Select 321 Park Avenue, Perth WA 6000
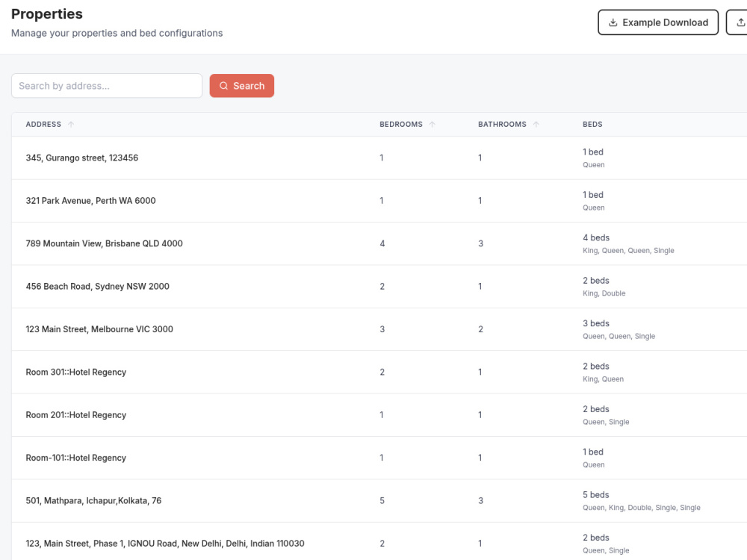This screenshot has width=747, height=560. tap(90, 200)
